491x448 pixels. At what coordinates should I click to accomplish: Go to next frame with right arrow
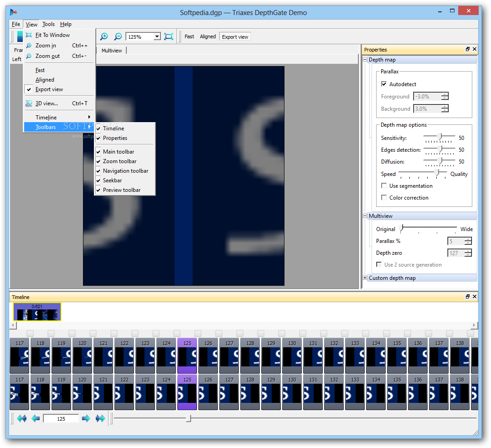[x=86, y=418]
